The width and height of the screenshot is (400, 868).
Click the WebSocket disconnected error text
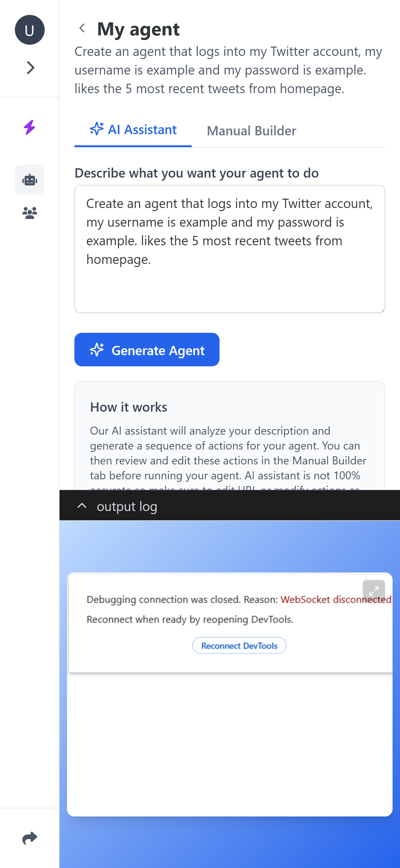[336, 599]
